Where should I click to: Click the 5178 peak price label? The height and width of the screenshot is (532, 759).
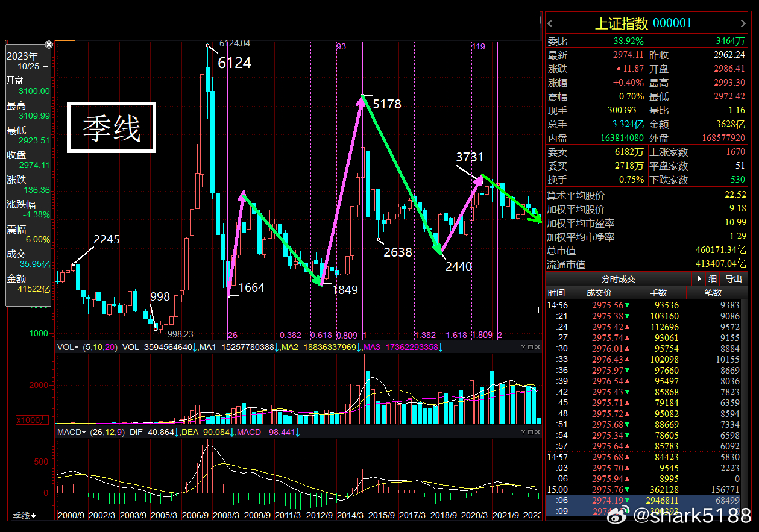tap(387, 104)
